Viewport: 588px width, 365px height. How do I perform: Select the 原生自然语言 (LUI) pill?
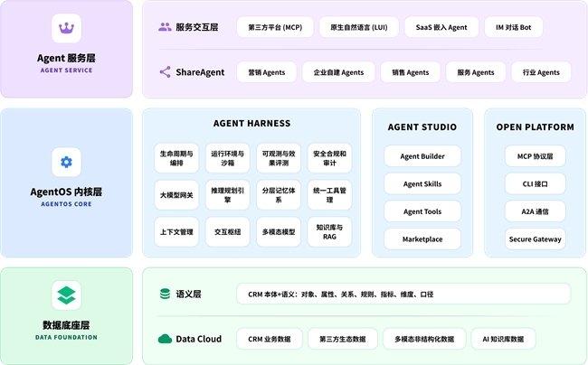(x=359, y=27)
